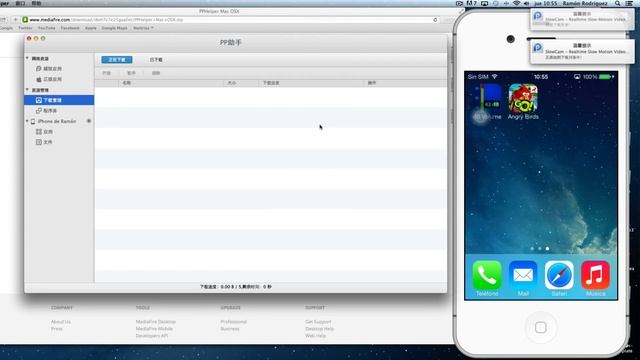The image size is (640, 360).
Task: Open the Business upgrade footer link
Action: click(230, 329)
